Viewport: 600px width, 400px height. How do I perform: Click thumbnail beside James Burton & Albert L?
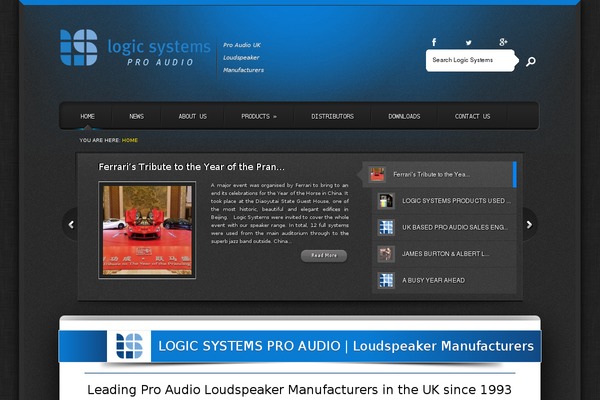(x=386, y=254)
